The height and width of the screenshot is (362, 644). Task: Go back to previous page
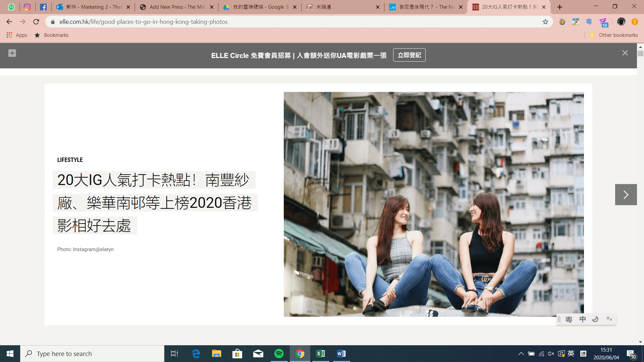(x=9, y=22)
